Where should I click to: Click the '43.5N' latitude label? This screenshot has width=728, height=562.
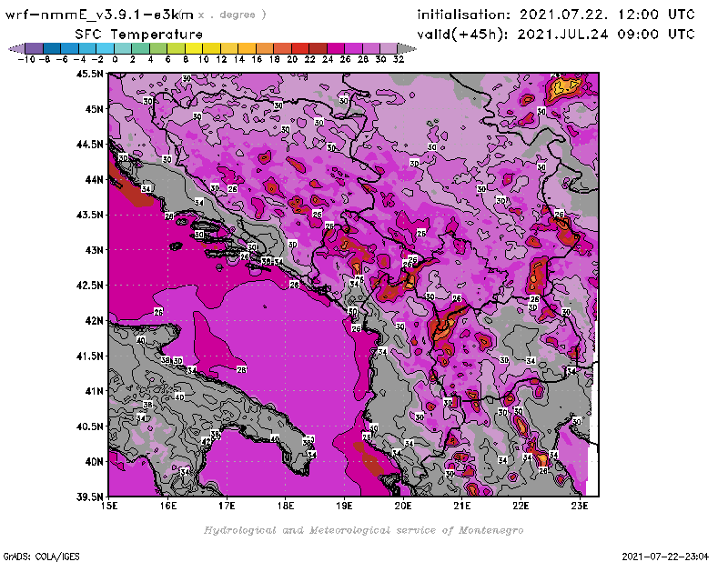coord(89,215)
